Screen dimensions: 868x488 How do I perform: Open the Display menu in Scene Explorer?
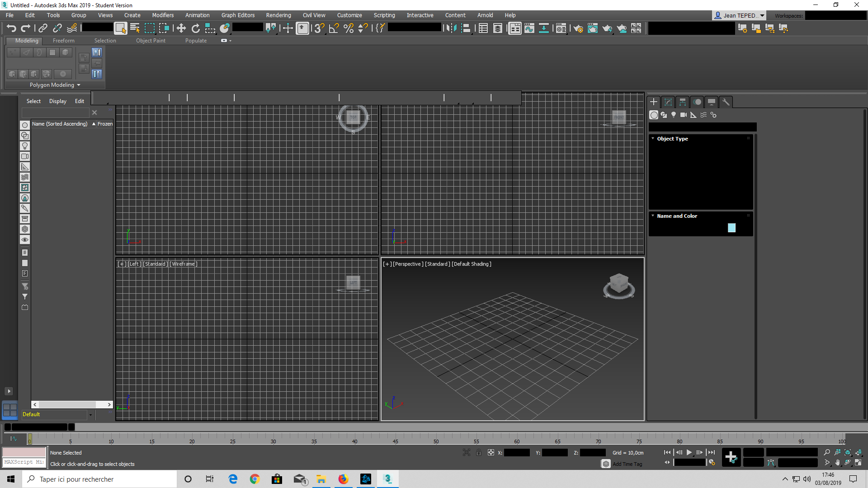point(58,101)
